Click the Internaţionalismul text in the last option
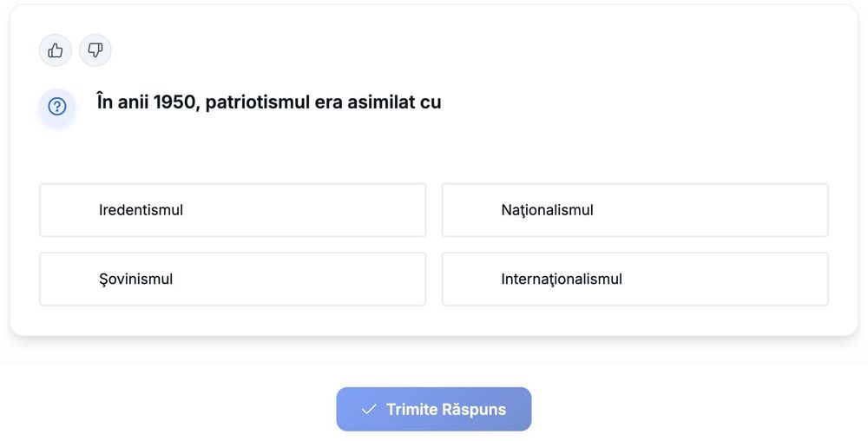 coord(562,280)
